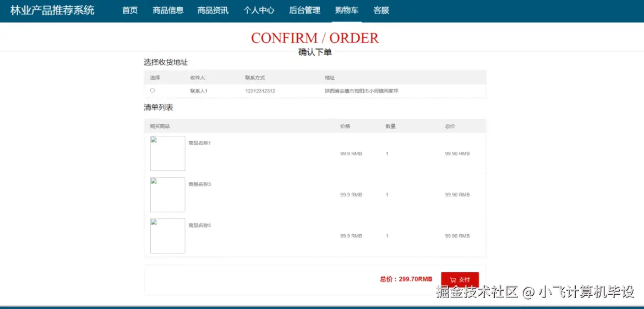Click product name 商品名称3
This screenshot has width=644, height=309.
tap(199, 184)
